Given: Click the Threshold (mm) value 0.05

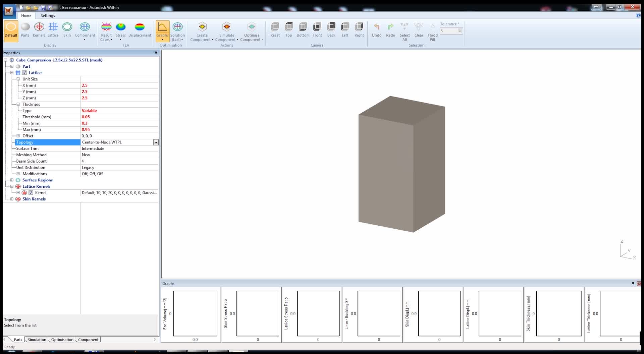Looking at the screenshot, I should pyautogui.click(x=86, y=117).
